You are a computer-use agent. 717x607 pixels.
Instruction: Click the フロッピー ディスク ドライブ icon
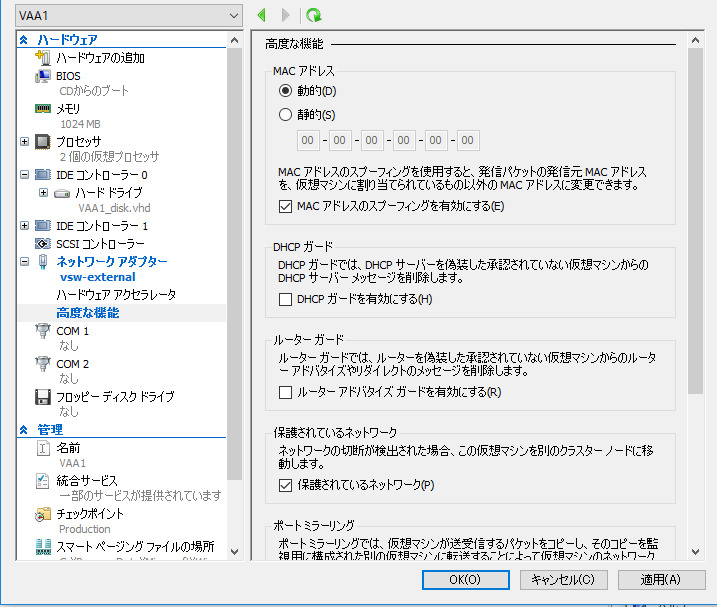43,397
